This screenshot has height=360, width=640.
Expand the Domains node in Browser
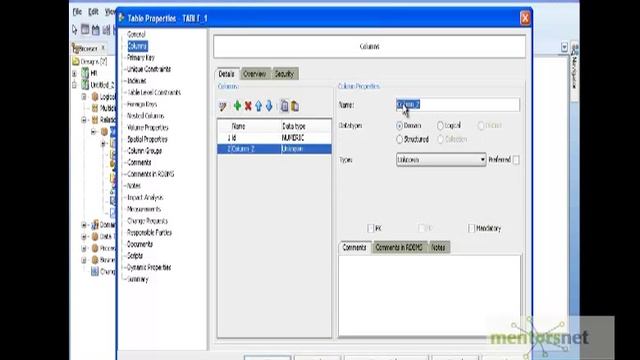84,225
